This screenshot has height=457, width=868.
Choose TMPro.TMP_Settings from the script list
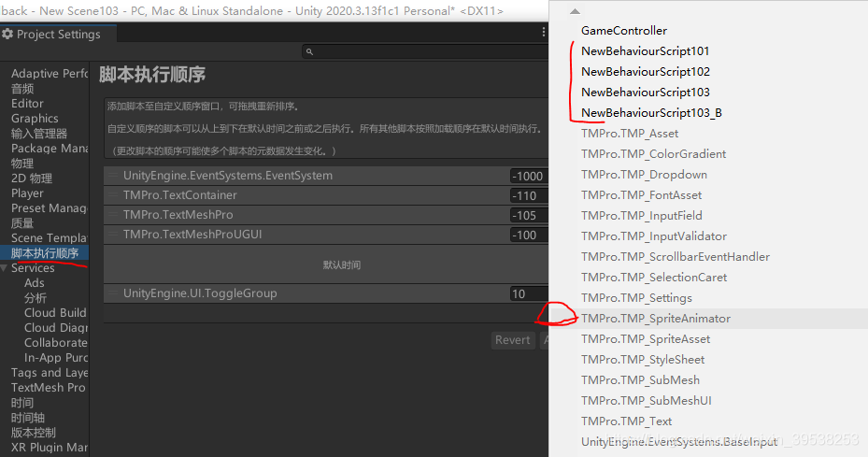636,298
